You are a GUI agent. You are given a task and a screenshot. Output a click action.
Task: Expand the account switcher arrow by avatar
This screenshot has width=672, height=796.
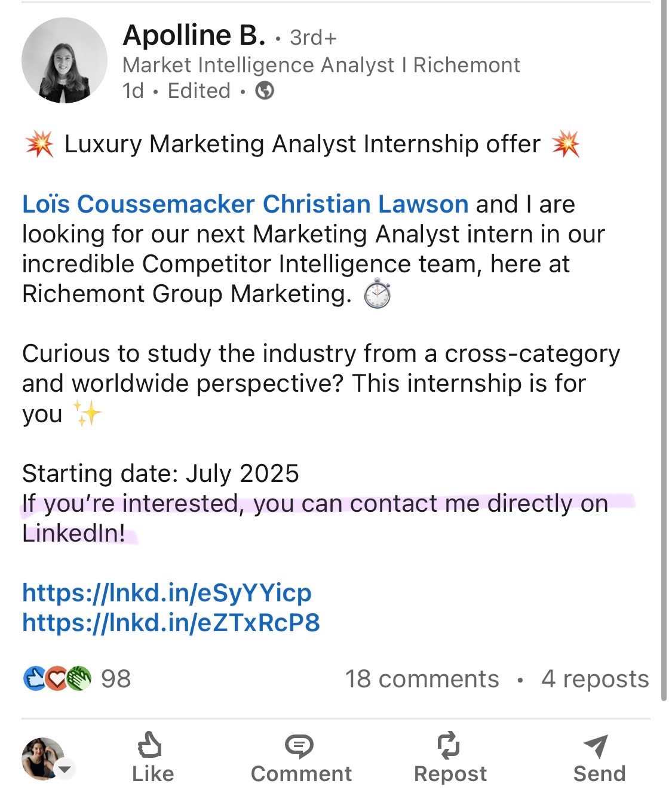[x=65, y=769]
